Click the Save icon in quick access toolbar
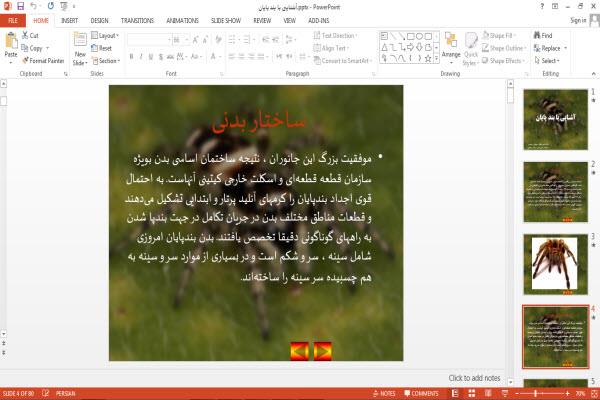 coord(21,6)
